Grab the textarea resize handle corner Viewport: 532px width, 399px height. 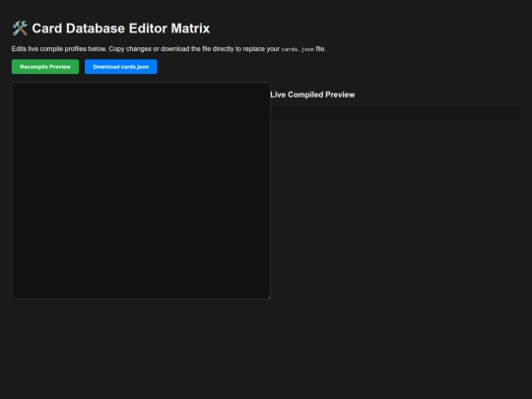tap(269, 297)
